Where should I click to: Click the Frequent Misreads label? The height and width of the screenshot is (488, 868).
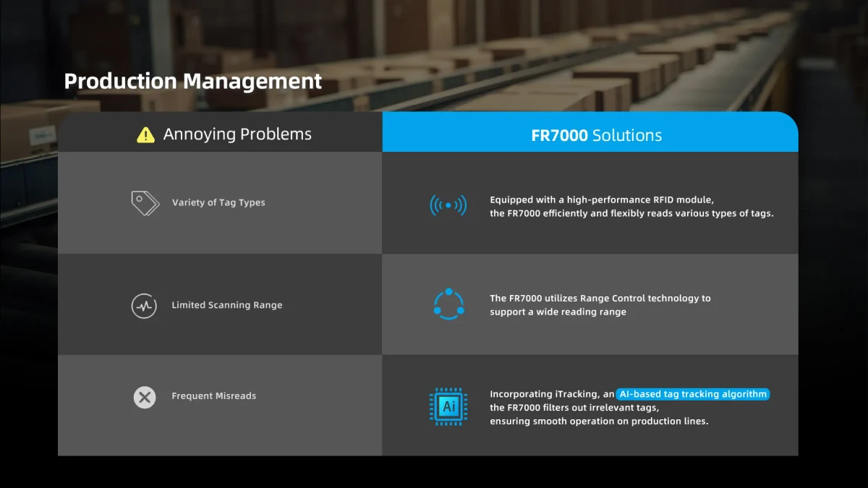[214, 396]
